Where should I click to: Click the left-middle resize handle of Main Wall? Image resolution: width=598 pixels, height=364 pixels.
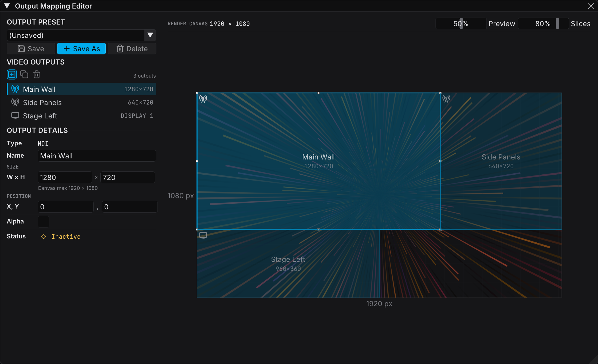197,161
